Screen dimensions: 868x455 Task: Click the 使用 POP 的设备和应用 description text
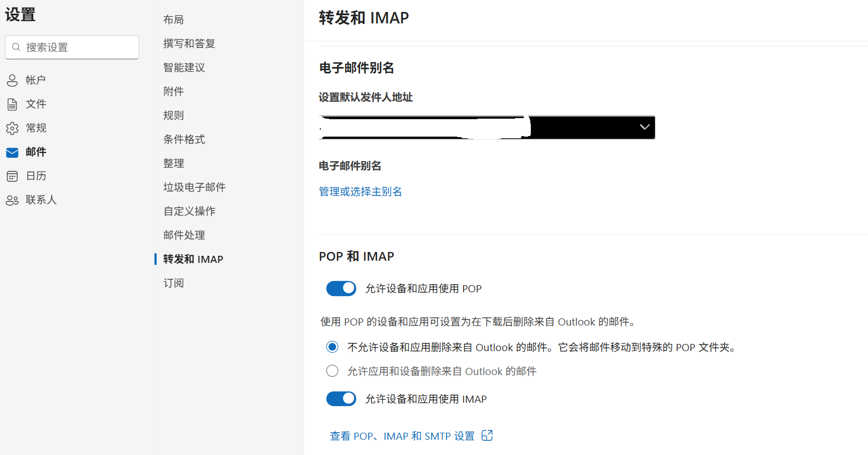[478, 322]
